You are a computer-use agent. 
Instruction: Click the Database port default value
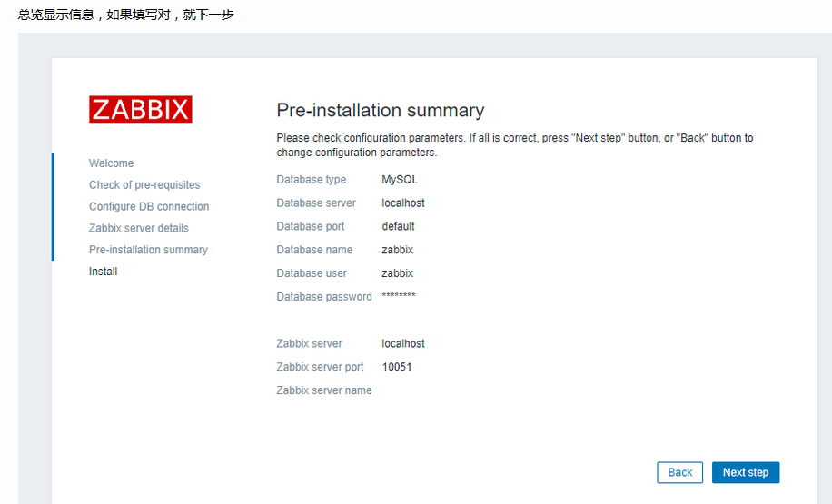[x=398, y=226]
